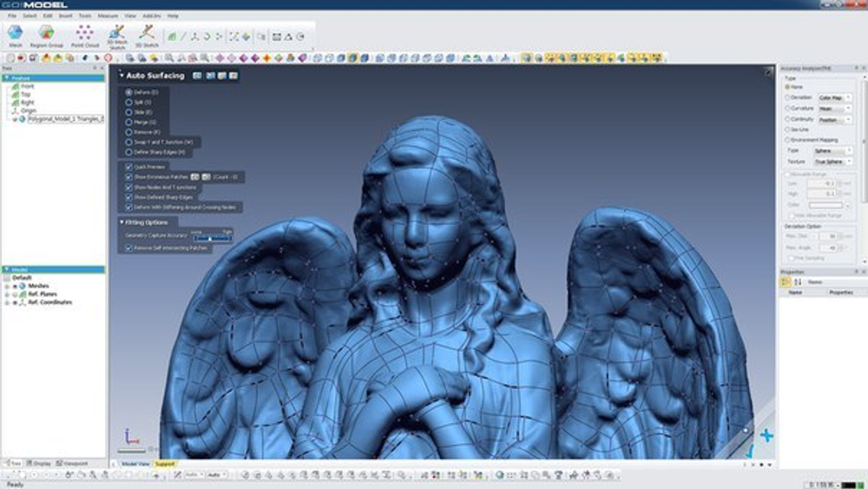This screenshot has height=489, width=868.
Task: Click the confirm checkmark in viewport corner
Action: click(x=749, y=452)
